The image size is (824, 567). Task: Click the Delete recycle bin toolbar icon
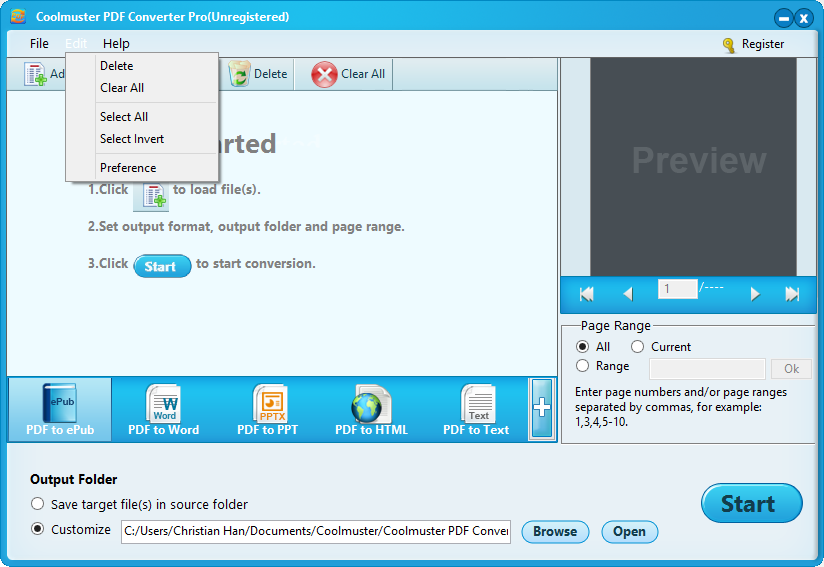pos(239,74)
